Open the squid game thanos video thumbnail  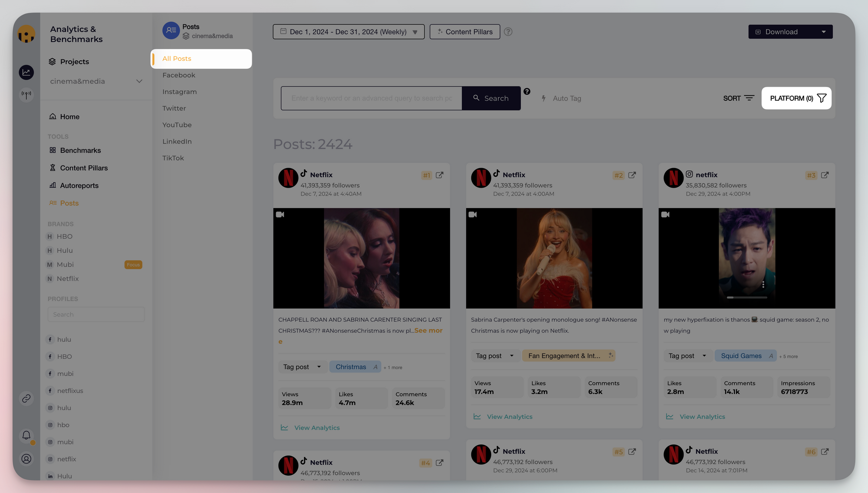pos(747,258)
